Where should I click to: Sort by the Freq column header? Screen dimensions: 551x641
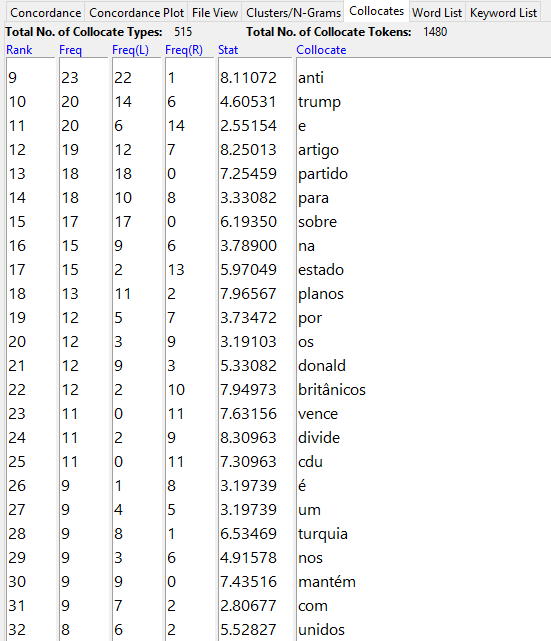[70, 50]
